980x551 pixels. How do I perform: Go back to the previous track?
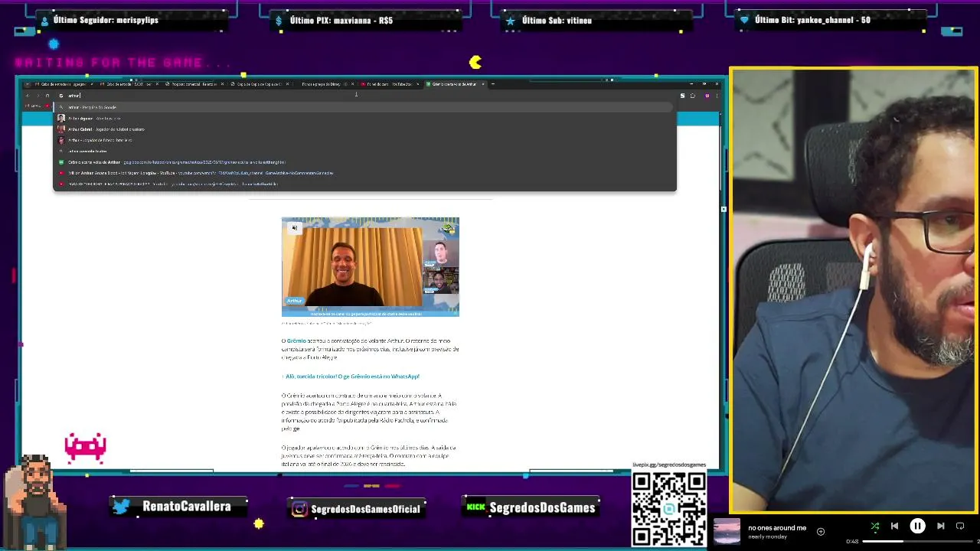[x=894, y=526]
